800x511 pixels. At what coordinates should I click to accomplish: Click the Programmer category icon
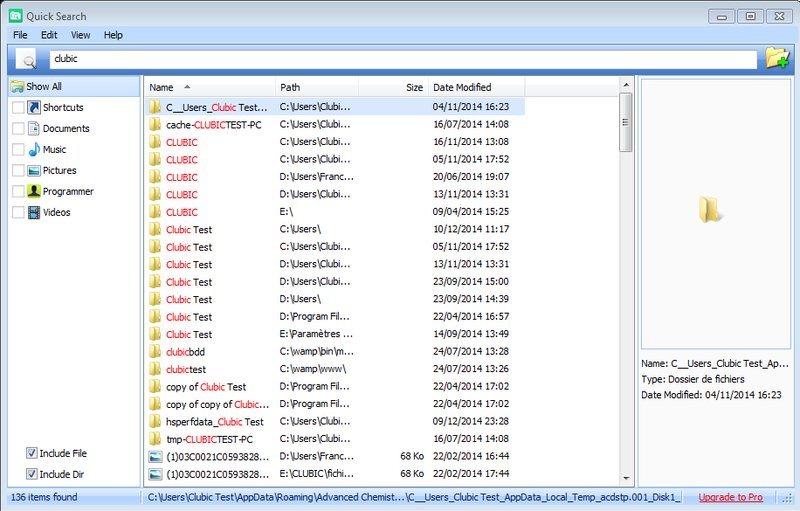click(x=34, y=191)
